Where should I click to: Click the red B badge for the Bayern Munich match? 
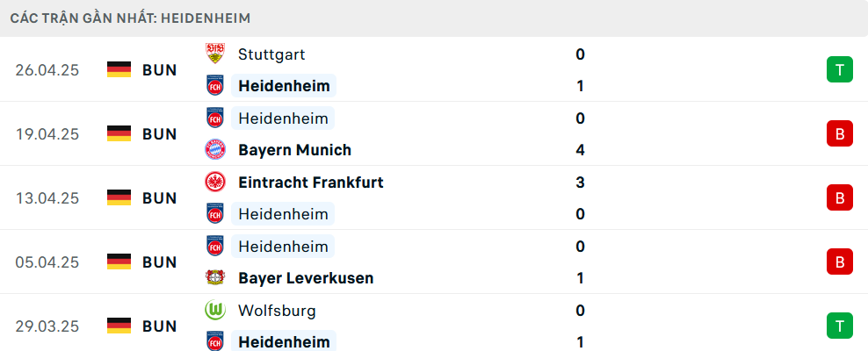point(840,133)
